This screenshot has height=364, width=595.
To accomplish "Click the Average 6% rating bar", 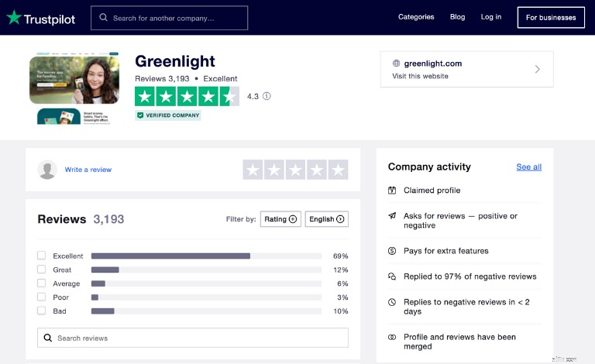I will point(206,283).
